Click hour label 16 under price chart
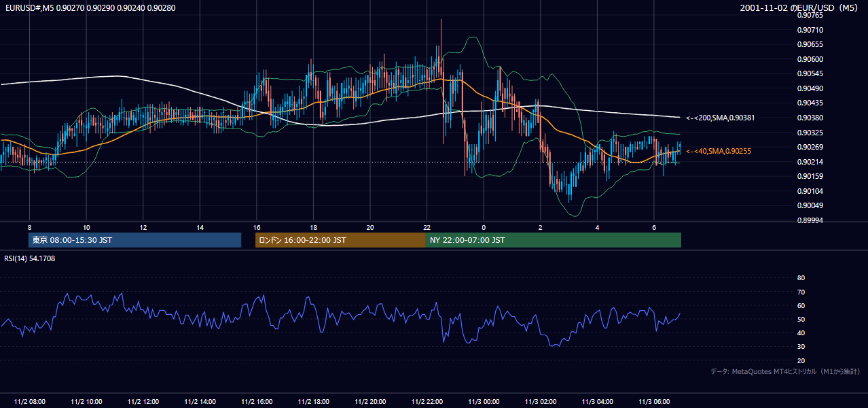868x408 pixels. click(x=256, y=227)
